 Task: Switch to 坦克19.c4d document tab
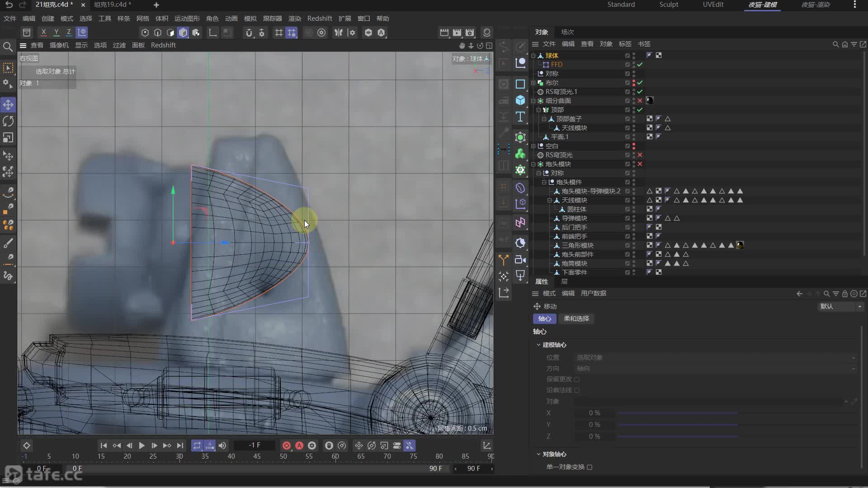click(x=112, y=5)
